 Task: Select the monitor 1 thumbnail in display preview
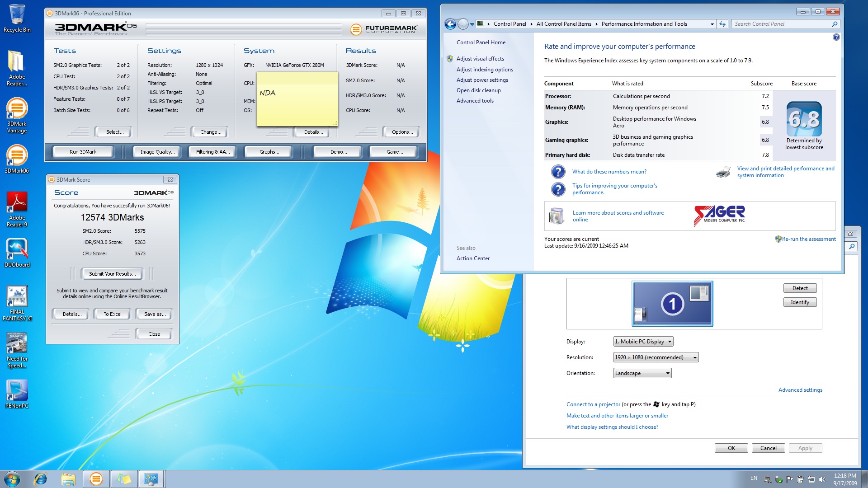[x=672, y=304]
